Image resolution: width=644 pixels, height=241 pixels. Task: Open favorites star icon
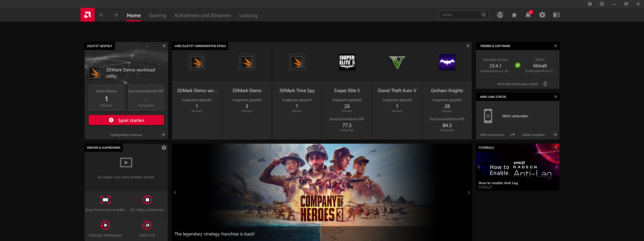(x=514, y=15)
